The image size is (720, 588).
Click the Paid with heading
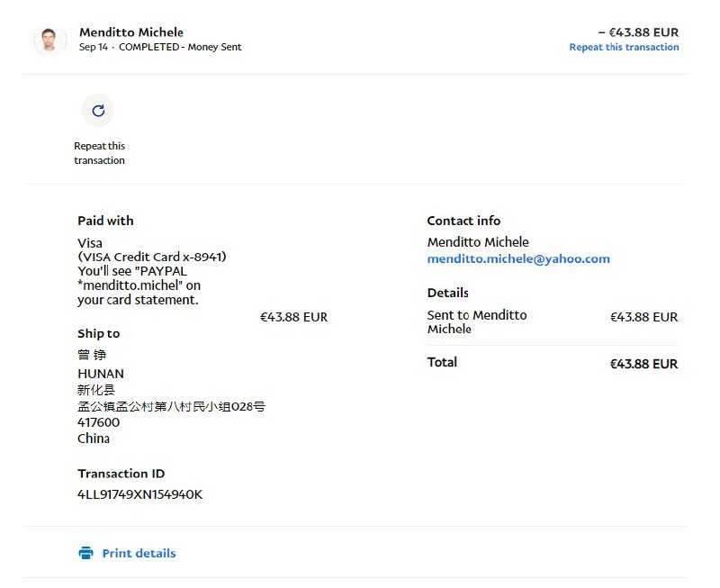tap(105, 221)
